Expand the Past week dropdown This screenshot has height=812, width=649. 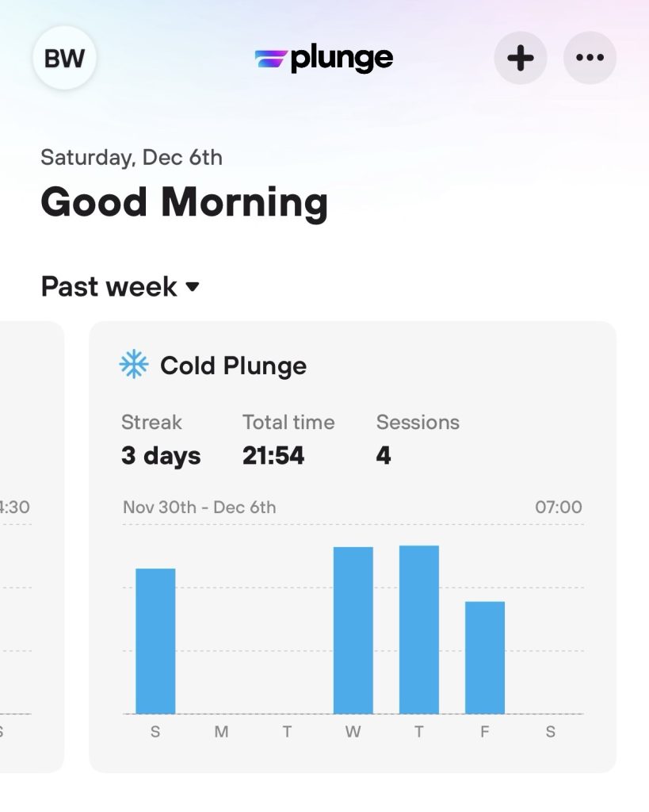(x=119, y=286)
